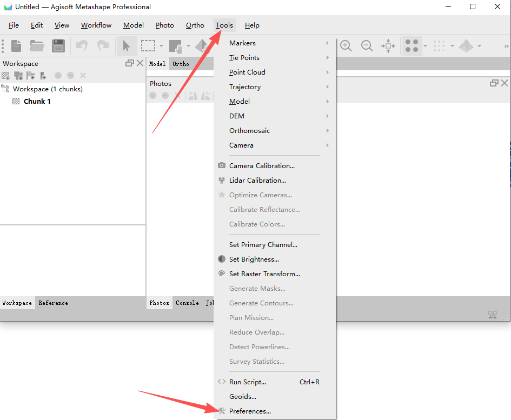Open the dropdown arrow beside Rectangle Selection

[161, 46]
